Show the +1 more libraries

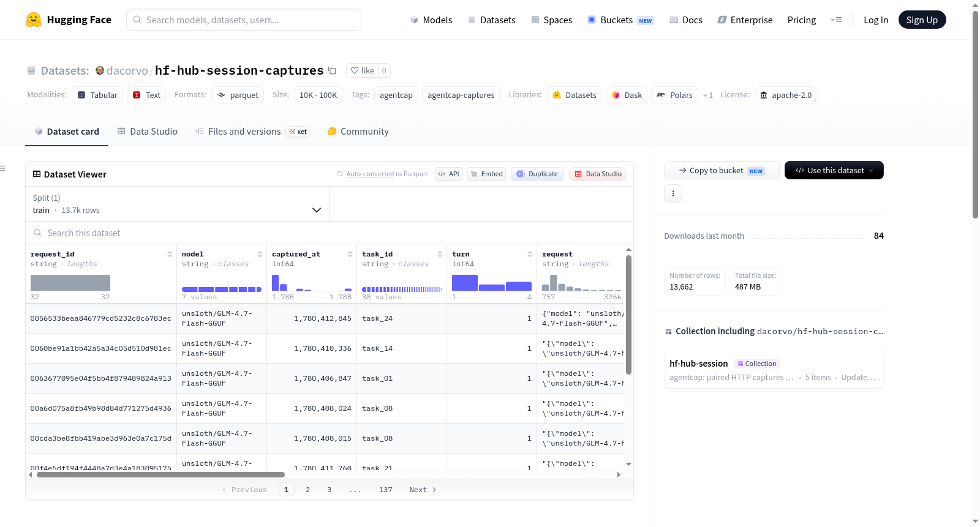[x=708, y=95]
